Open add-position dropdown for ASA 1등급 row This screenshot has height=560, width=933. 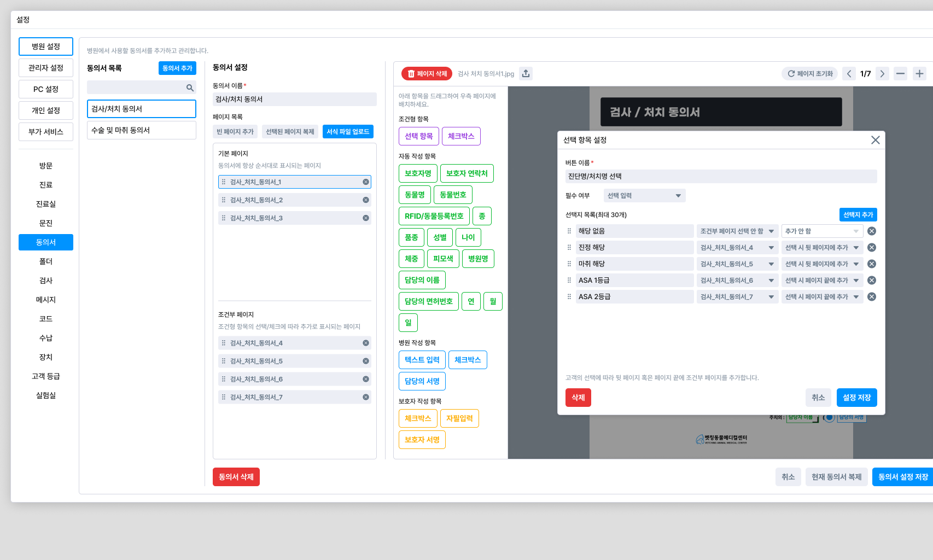[x=822, y=280]
